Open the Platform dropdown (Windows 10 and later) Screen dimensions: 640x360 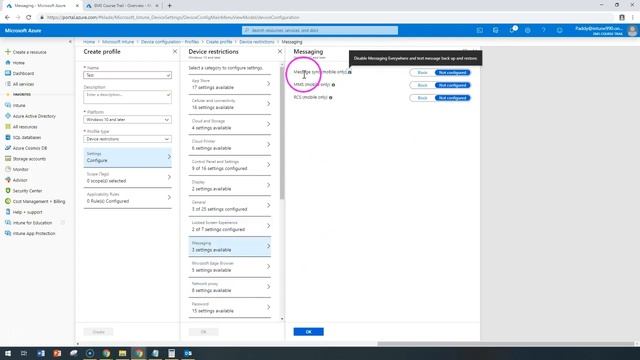point(127,120)
